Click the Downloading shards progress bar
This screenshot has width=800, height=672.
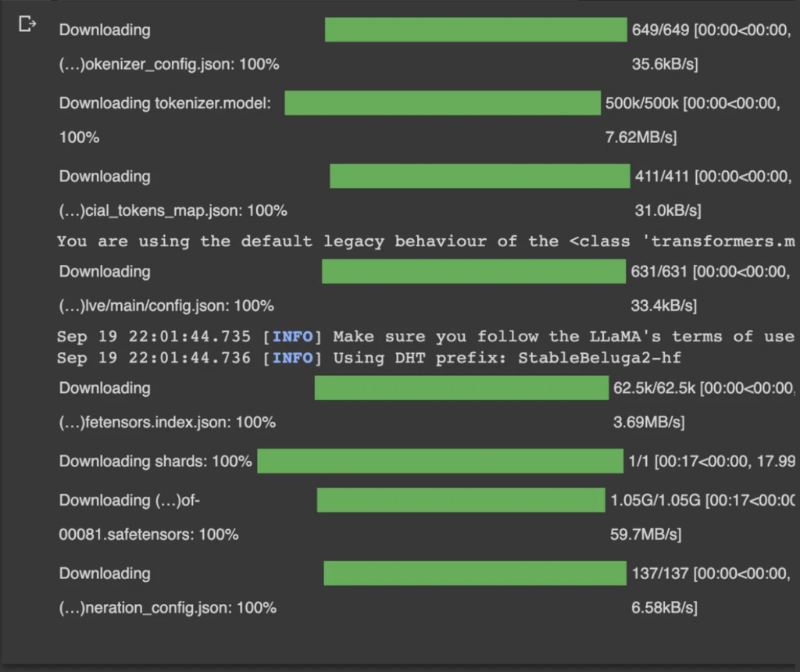coord(441,461)
